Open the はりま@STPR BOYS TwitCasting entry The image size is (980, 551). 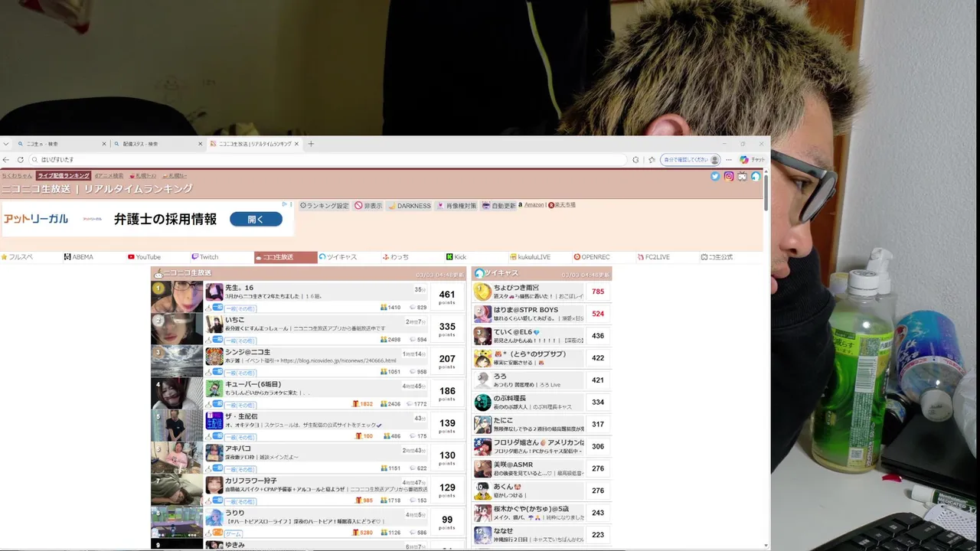(541, 314)
